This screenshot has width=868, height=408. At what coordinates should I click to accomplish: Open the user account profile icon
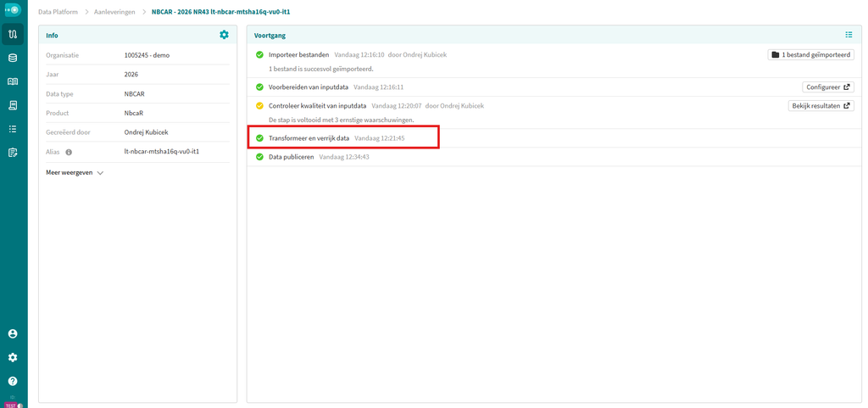click(13, 334)
